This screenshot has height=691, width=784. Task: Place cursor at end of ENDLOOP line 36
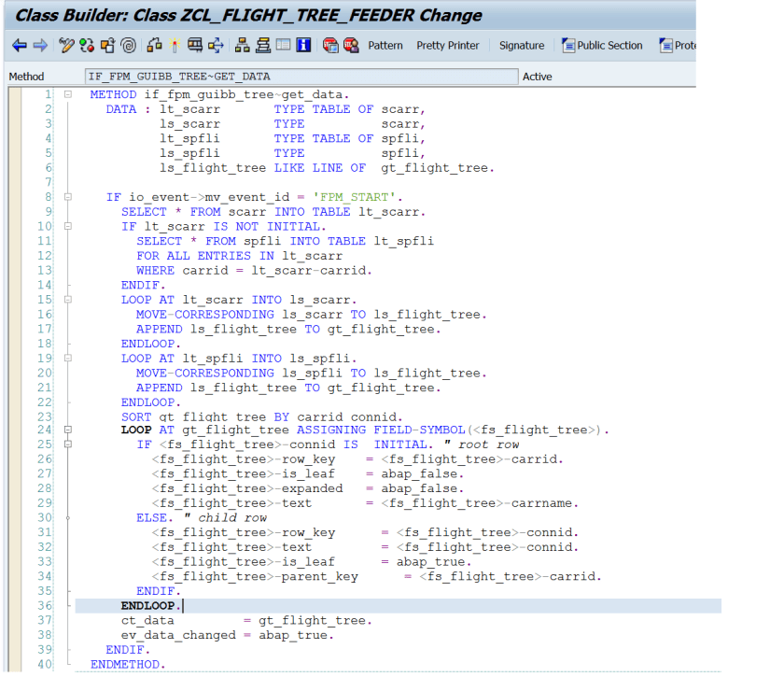click(x=185, y=606)
